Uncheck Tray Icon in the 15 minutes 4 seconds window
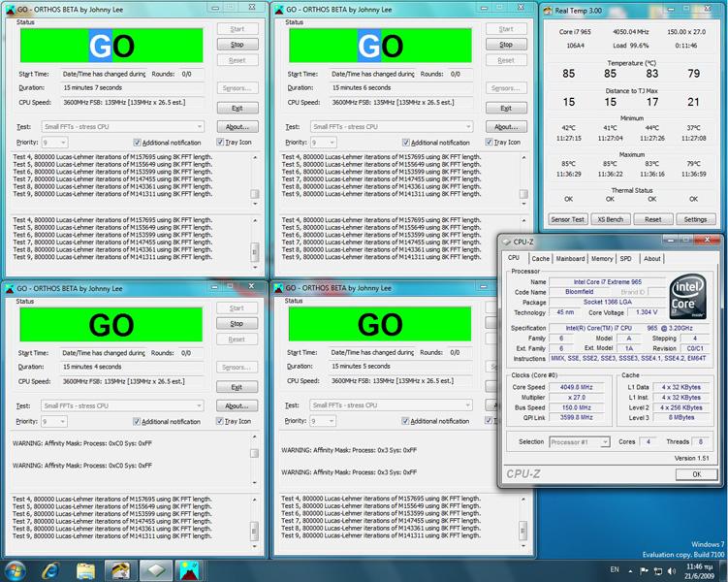The height and width of the screenshot is (582, 728). pyautogui.click(x=220, y=421)
